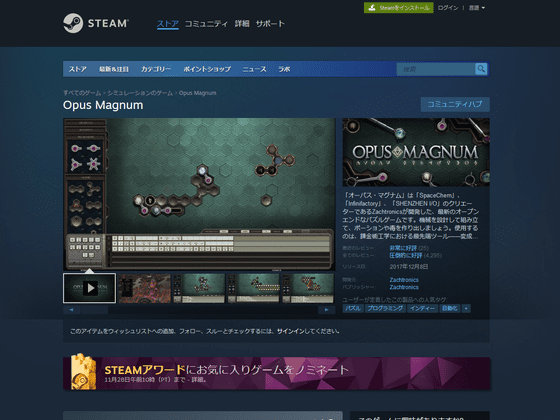Click right arrow of thumbnail scroller
Viewport: 560px width, 420px height.
(x=326, y=310)
